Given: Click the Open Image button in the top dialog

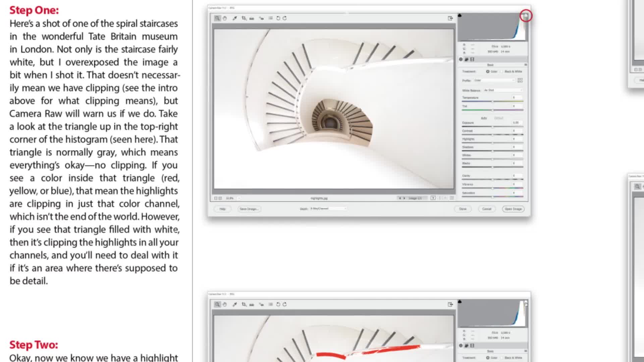Looking at the screenshot, I should [513, 209].
